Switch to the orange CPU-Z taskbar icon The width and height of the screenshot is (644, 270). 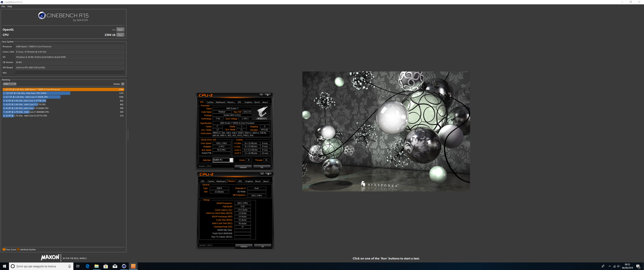[x=133, y=266]
